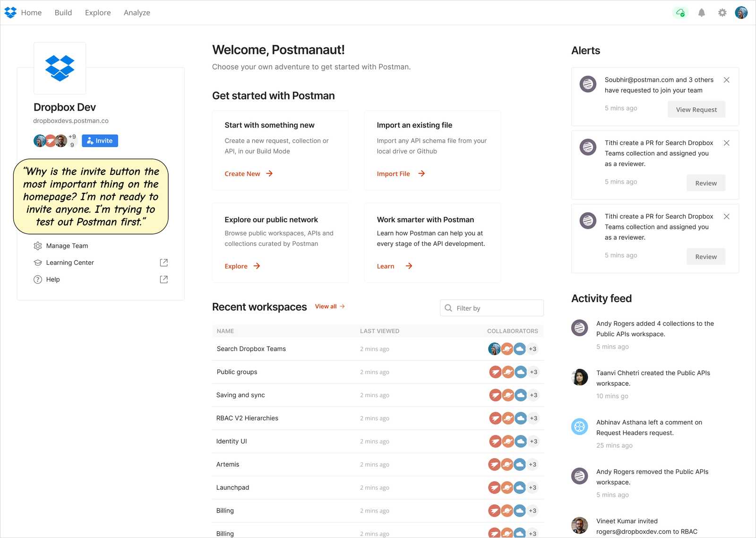Click the +3 badge on Public groups row
This screenshot has height=538, width=756.
533,372
